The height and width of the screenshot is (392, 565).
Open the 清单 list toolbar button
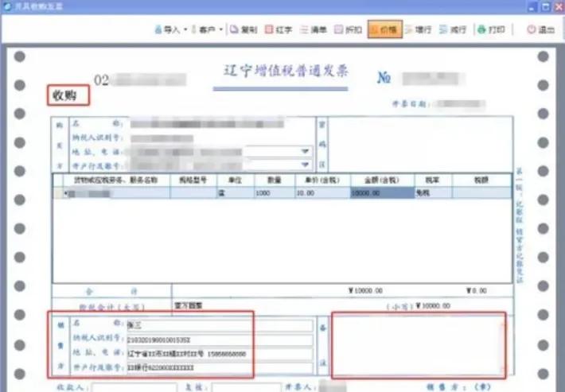[x=313, y=29]
